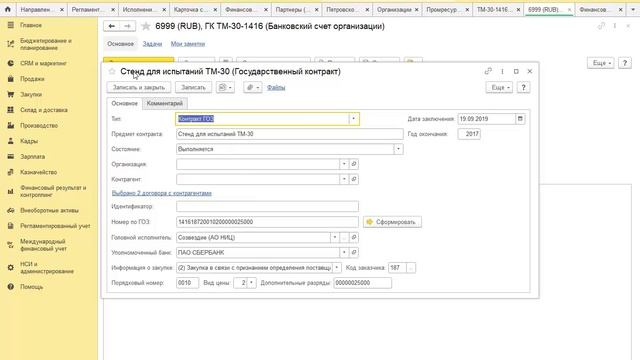
Task: Expand the Контрагент dropdown
Action: point(344,179)
